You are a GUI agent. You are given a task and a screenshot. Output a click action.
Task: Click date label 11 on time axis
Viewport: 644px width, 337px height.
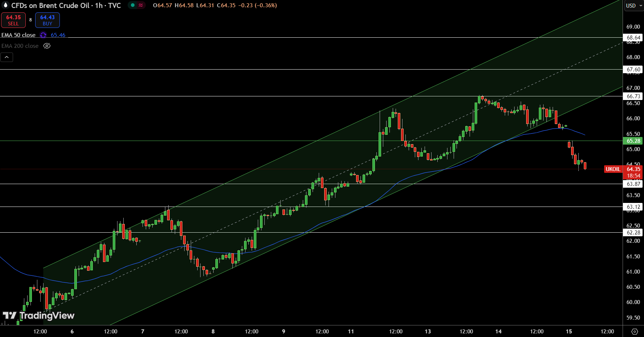point(351,332)
